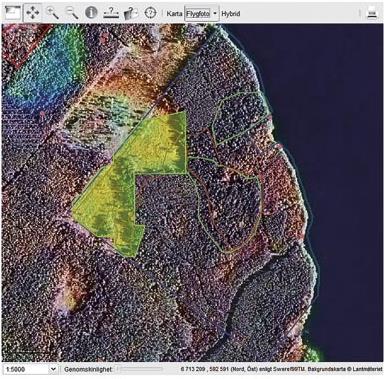Switch to Hybrid map view
The height and width of the screenshot is (379, 384).
pos(231,14)
